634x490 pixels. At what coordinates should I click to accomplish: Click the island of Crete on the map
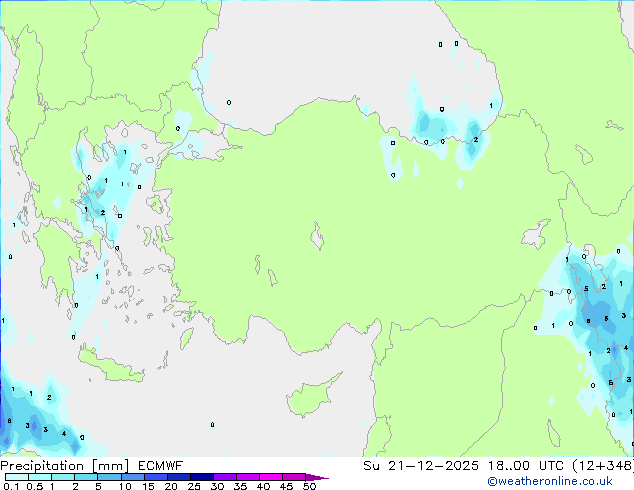click(x=111, y=366)
